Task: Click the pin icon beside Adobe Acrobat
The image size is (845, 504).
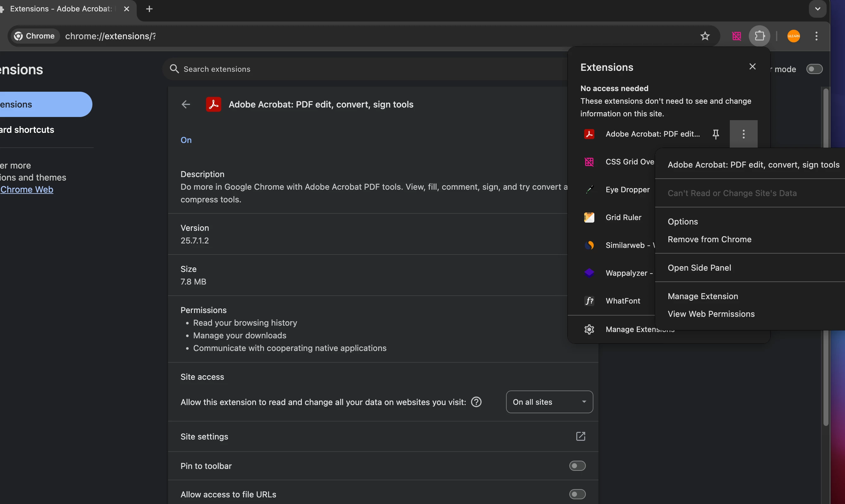Action: coord(716,134)
